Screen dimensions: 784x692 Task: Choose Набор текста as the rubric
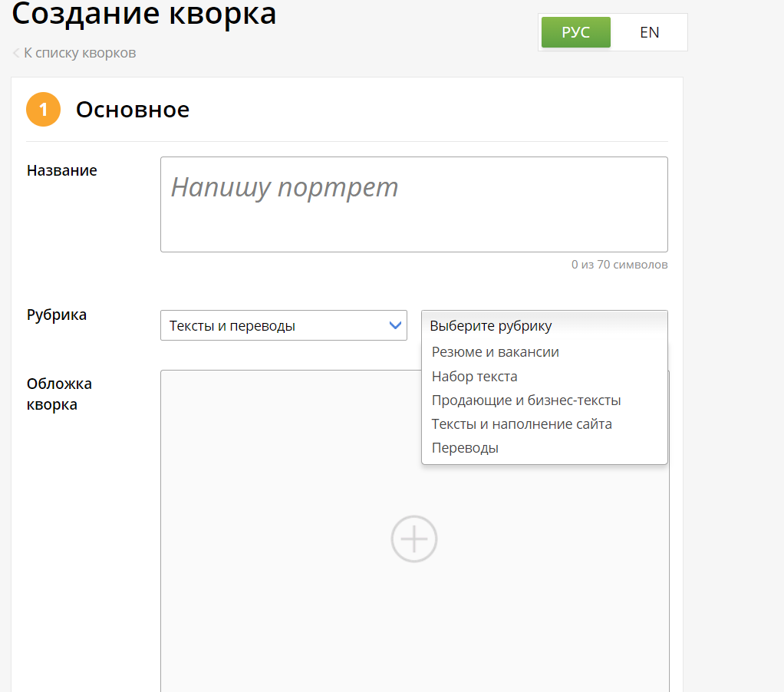[473, 376]
